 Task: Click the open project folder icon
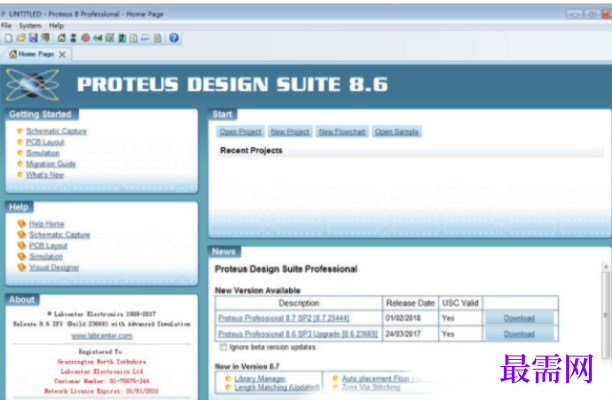point(21,38)
